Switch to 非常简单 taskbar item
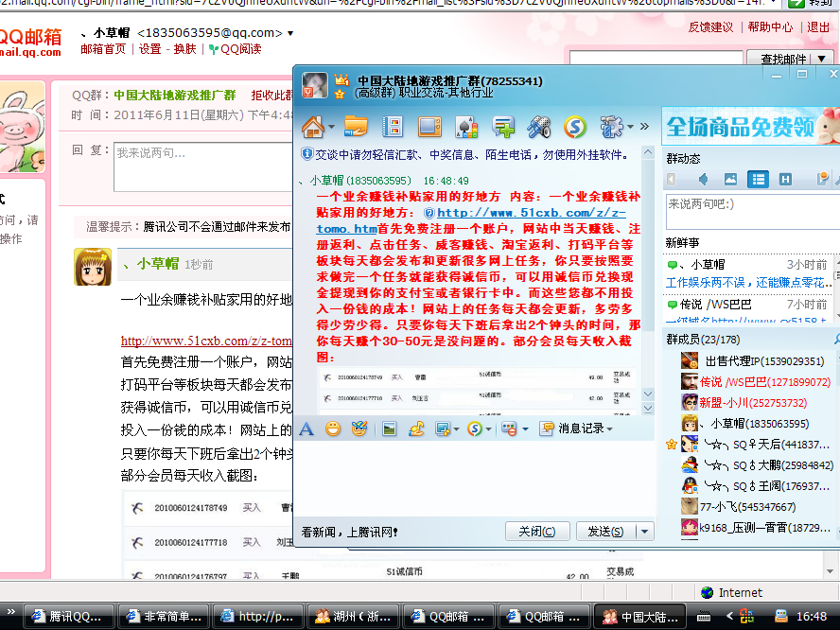Viewport: 840px width, 630px height. (x=163, y=617)
